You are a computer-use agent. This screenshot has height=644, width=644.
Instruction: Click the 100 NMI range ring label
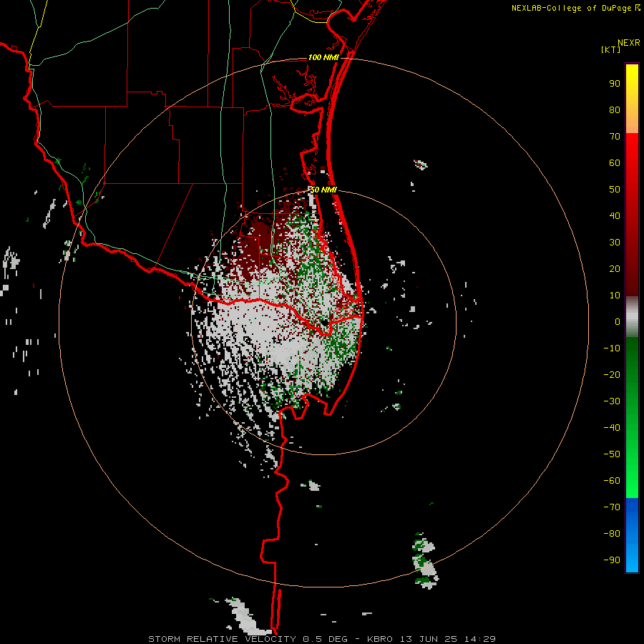(323, 57)
